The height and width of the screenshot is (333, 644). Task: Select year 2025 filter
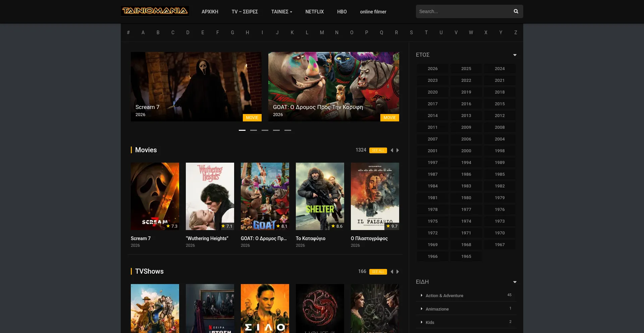tap(466, 68)
